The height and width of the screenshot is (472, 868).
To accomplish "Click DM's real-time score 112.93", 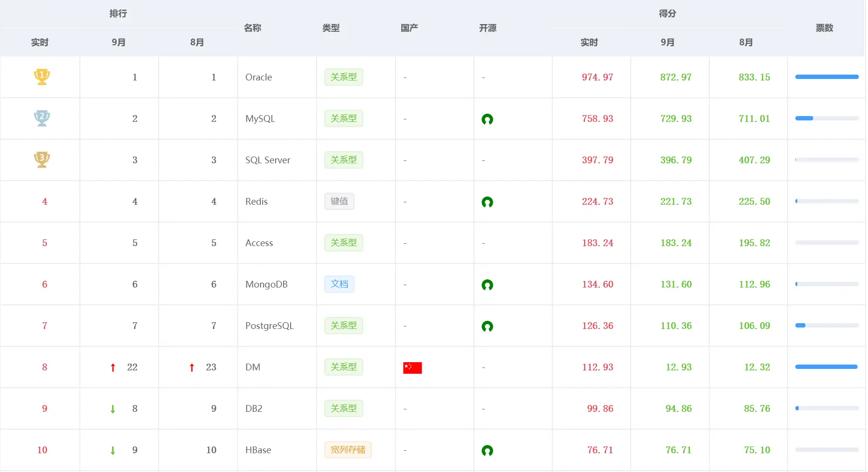I will (598, 367).
